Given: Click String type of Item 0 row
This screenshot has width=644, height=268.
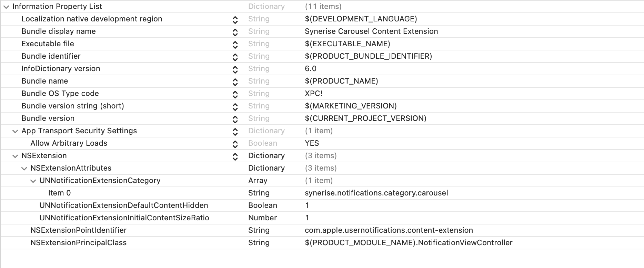Looking at the screenshot, I should point(259,193).
